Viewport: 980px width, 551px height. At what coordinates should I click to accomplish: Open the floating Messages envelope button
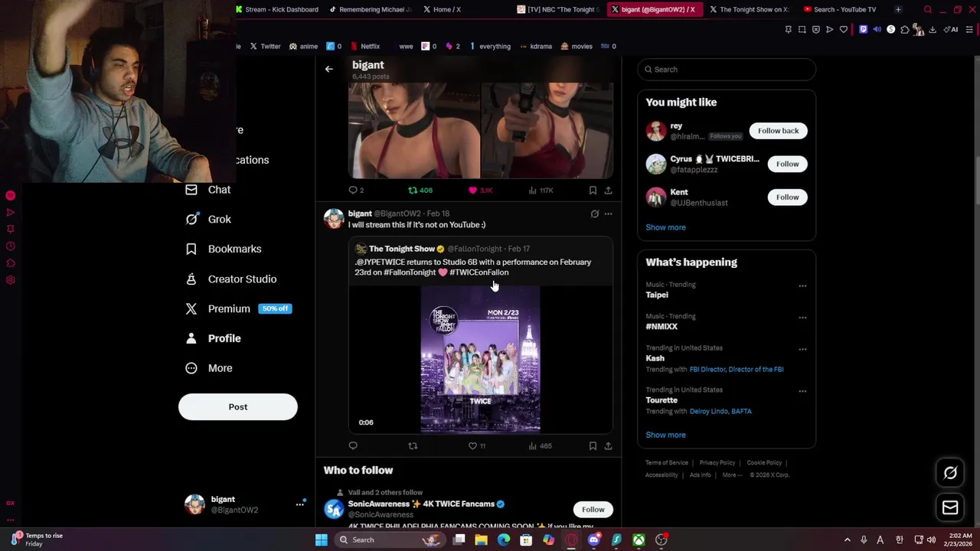pos(950,507)
